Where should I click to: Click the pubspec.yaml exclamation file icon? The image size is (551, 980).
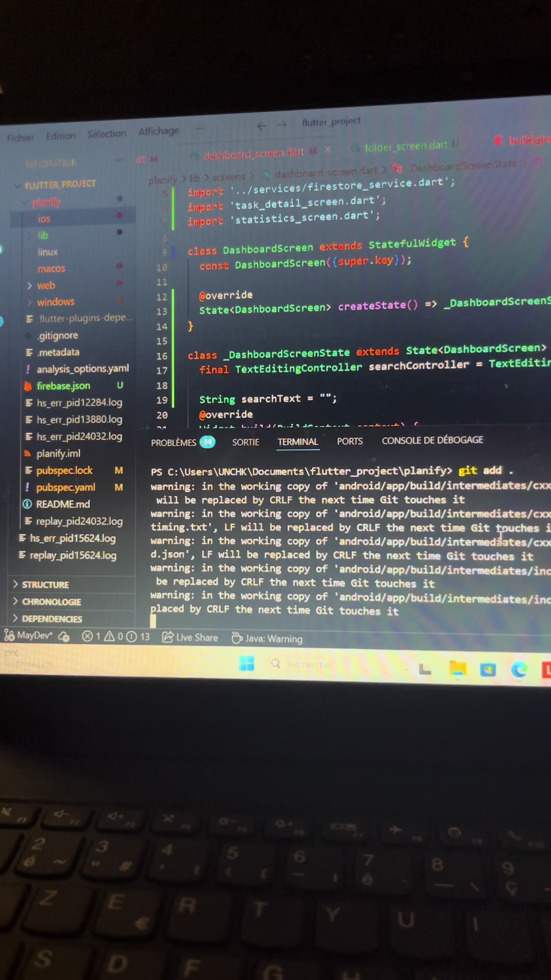point(27,487)
